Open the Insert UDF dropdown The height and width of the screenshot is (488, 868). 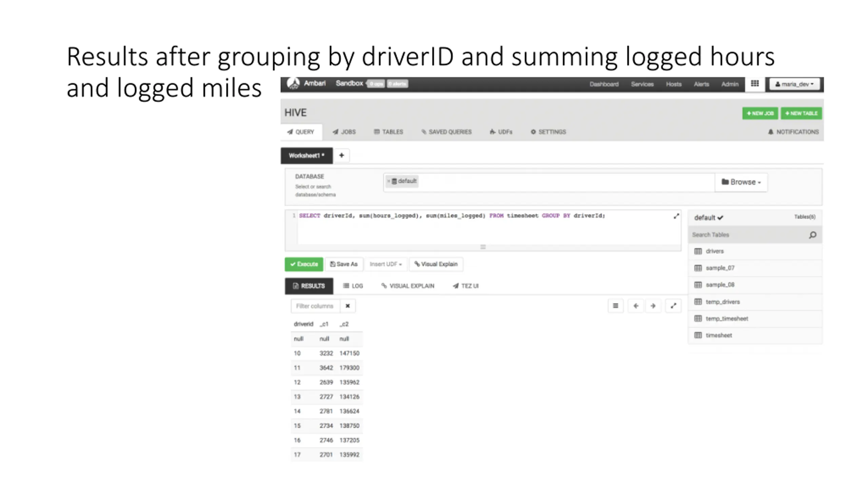[386, 264]
